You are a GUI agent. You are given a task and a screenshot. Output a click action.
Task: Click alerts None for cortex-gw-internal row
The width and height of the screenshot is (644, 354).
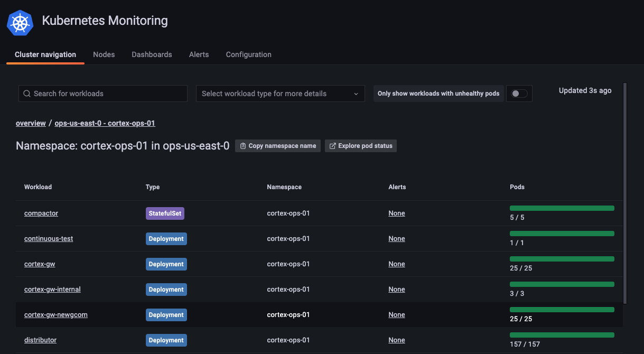[x=397, y=290]
